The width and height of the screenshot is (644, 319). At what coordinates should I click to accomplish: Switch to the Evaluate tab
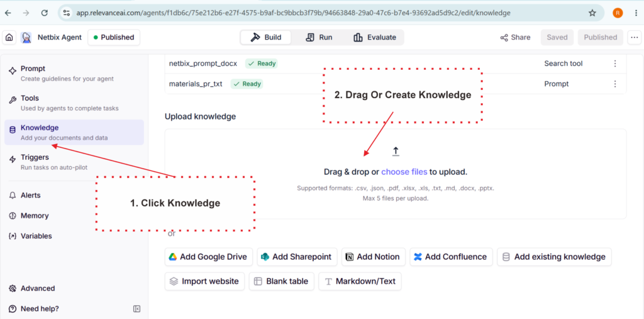click(x=375, y=37)
